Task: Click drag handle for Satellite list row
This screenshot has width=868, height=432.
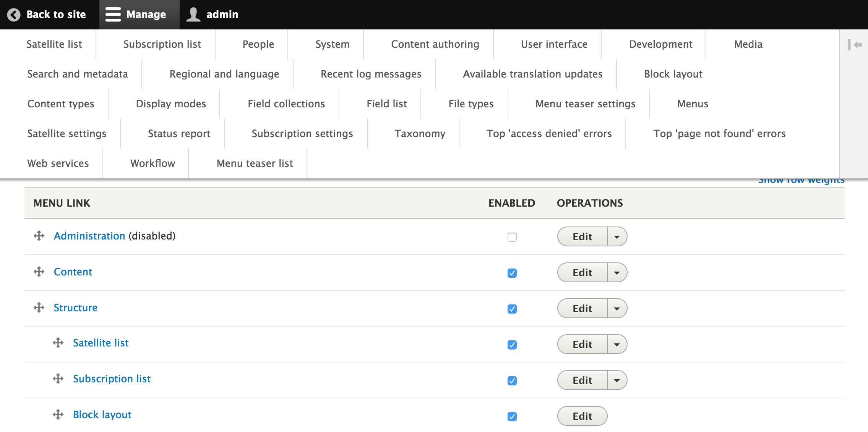Action: (x=58, y=343)
